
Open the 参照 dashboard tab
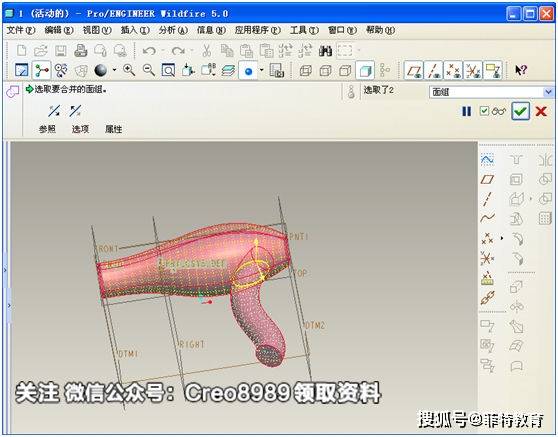coord(47,129)
